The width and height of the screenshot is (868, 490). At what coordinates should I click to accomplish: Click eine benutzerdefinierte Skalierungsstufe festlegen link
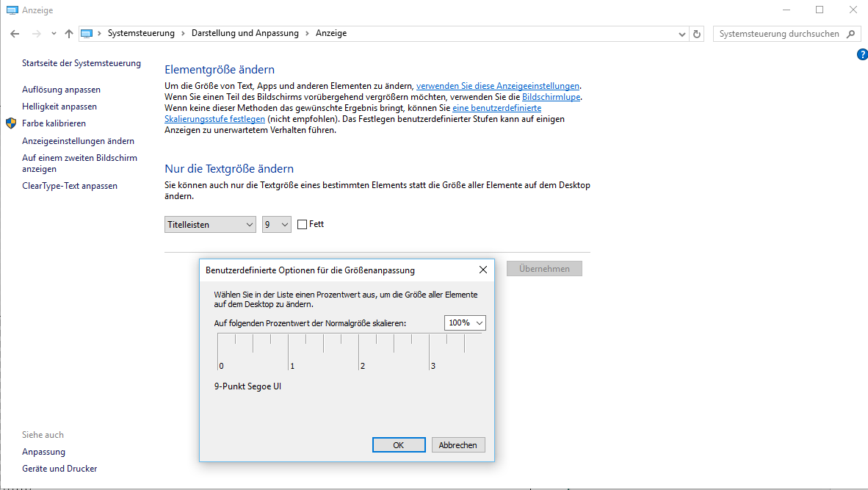(x=496, y=108)
